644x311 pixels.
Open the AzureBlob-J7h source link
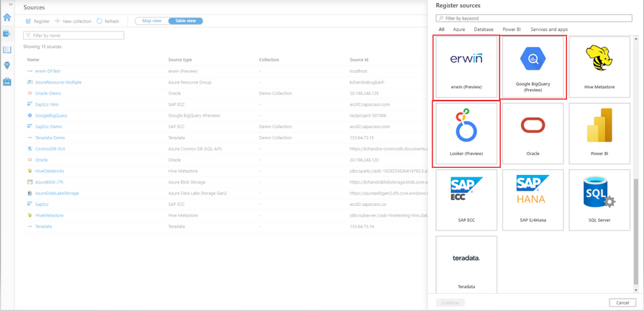(x=48, y=182)
